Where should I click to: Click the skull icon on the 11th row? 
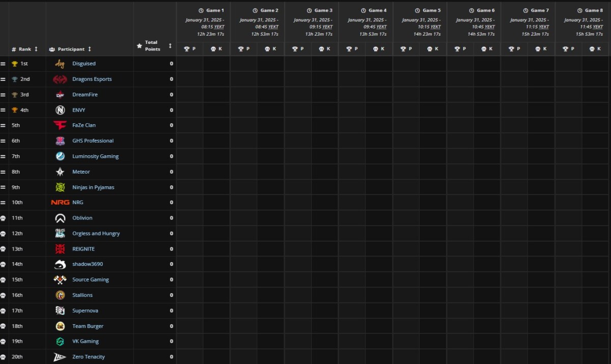(x=3, y=218)
